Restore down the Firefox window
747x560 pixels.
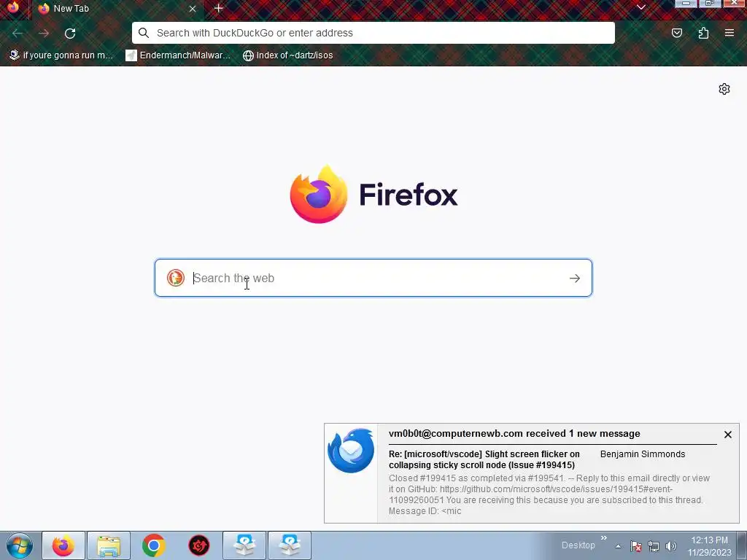[709, 4]
